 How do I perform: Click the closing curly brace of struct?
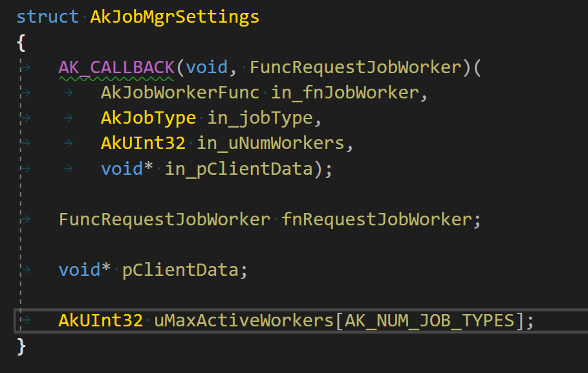click(21, 346)
